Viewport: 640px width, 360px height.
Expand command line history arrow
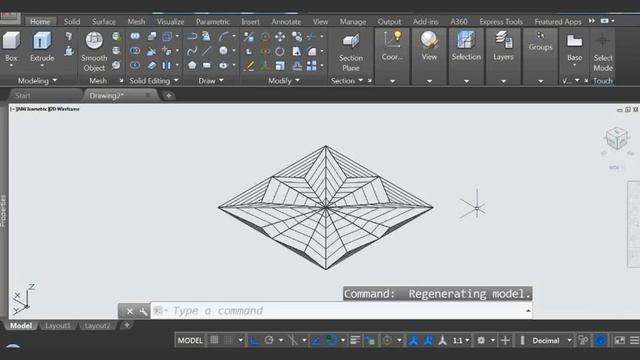click(x=528, y=311)
